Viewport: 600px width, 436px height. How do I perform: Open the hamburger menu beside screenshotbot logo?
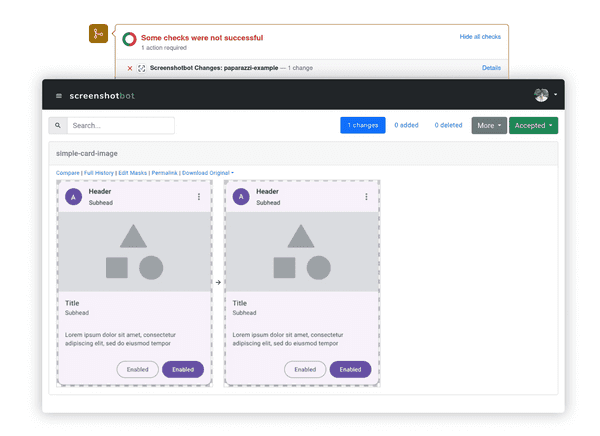point(59,96)
